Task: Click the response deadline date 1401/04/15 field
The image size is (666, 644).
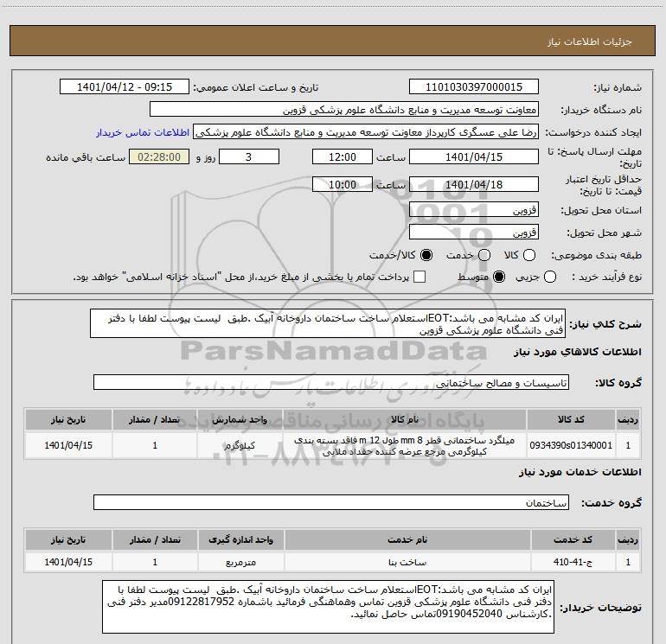Action: point(474,156)
